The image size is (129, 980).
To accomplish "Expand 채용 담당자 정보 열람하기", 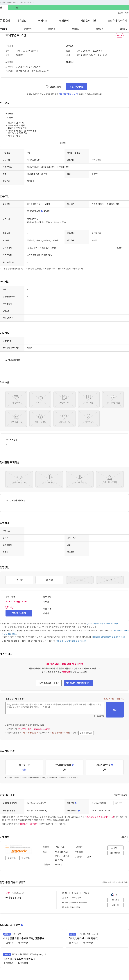I will click(x=78, y=683).
